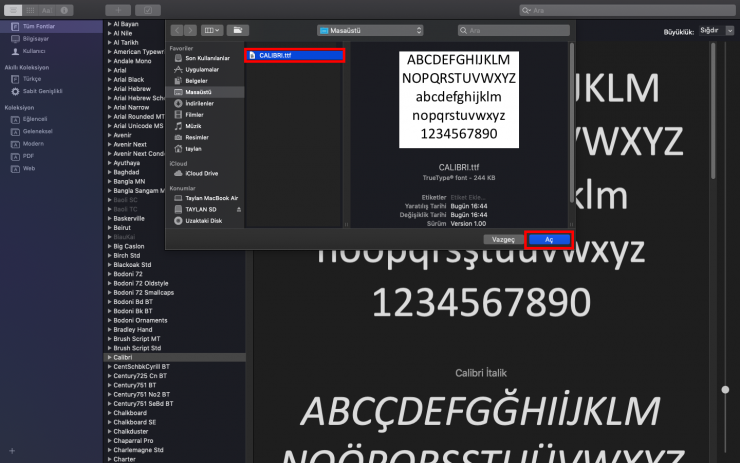The width and height of the screenshot is (740, 463).
Task: Go back with the dialog's left arrow
Action: [x=177, y=30]
